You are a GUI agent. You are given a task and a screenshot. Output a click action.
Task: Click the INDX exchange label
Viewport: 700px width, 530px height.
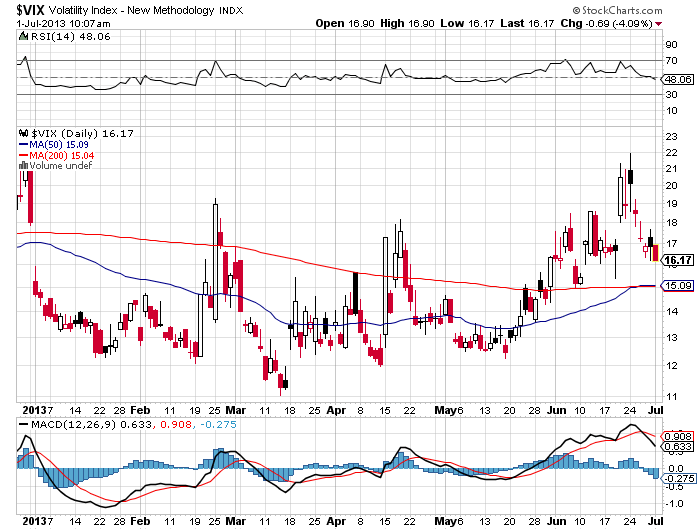click(231, 11)
